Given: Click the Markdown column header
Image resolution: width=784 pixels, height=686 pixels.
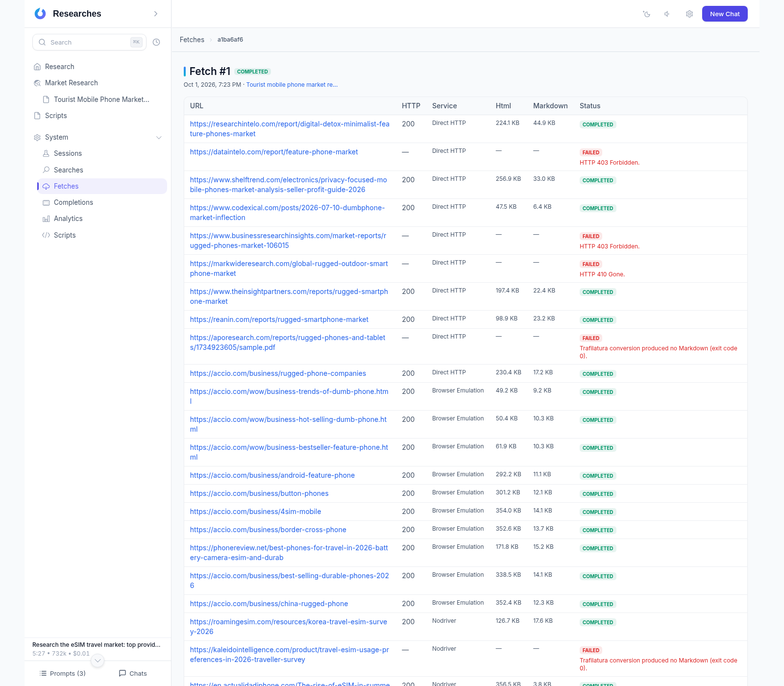Looking at the screenshot, I should pyautogui.click(x=550, y=106).
